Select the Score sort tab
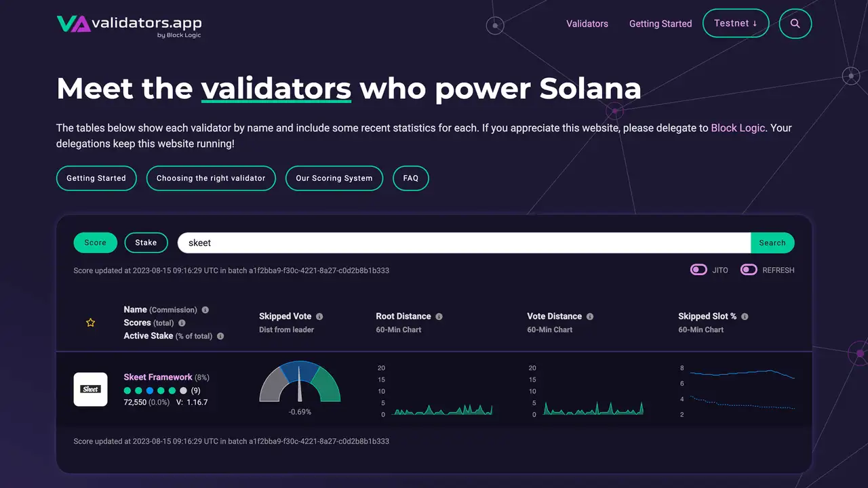Image resolution: width=868 pixels, height=488 pixels. pos(95,243)
